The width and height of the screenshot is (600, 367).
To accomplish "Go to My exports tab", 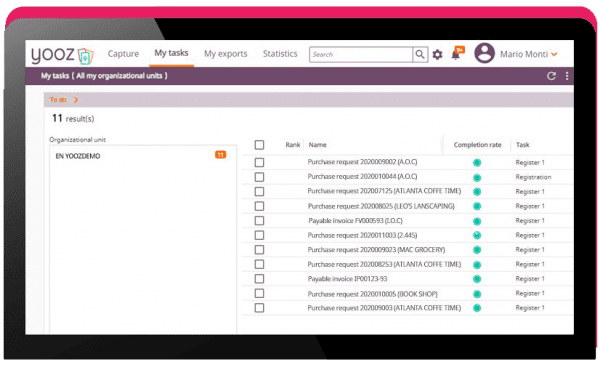I will pos(225,54).
